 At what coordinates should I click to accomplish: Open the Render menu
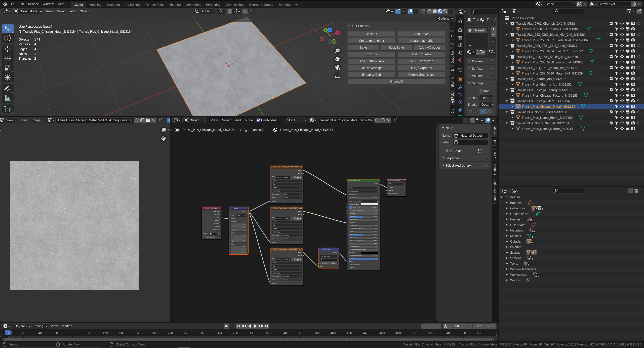[x=33, y=4]
